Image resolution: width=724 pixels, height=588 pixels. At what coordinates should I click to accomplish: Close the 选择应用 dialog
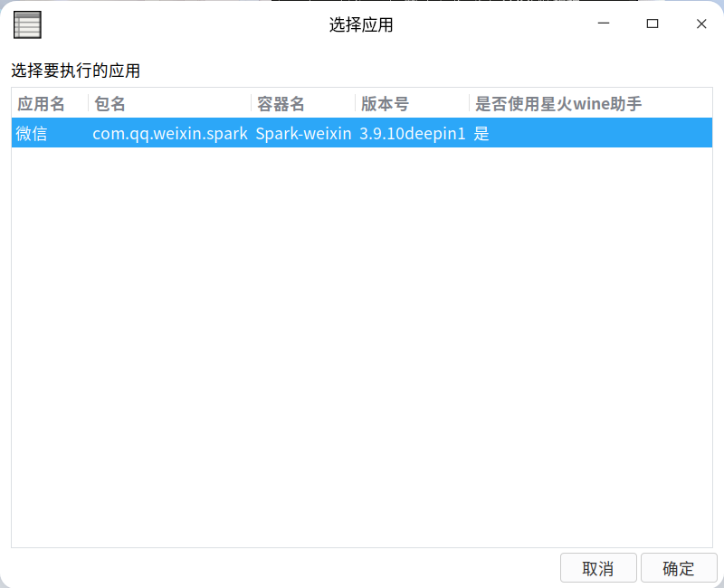coord(701,24)
